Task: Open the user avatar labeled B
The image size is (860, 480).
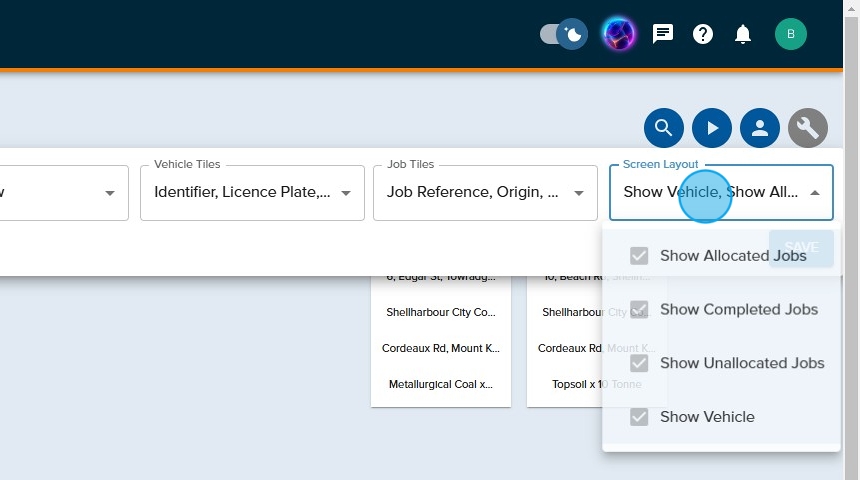Action: pyautogui.click(x=790, y=34)
